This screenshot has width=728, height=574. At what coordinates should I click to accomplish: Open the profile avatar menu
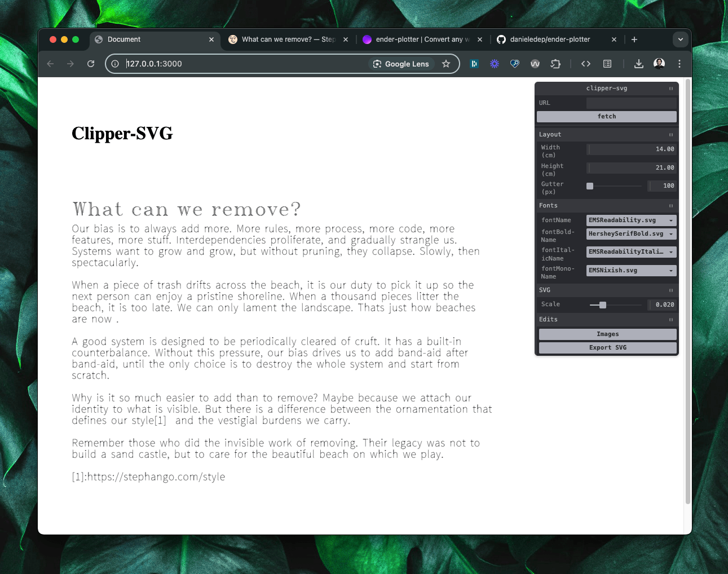[659, 64]
